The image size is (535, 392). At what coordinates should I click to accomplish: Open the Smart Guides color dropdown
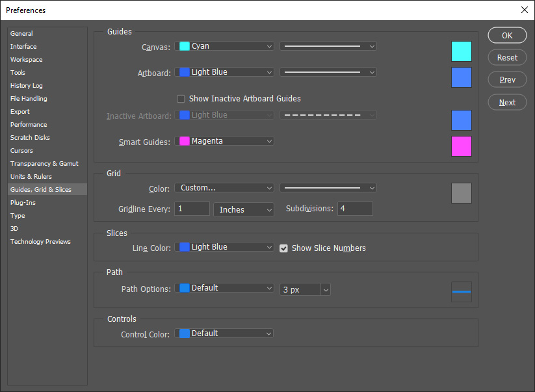coord(224,140)
